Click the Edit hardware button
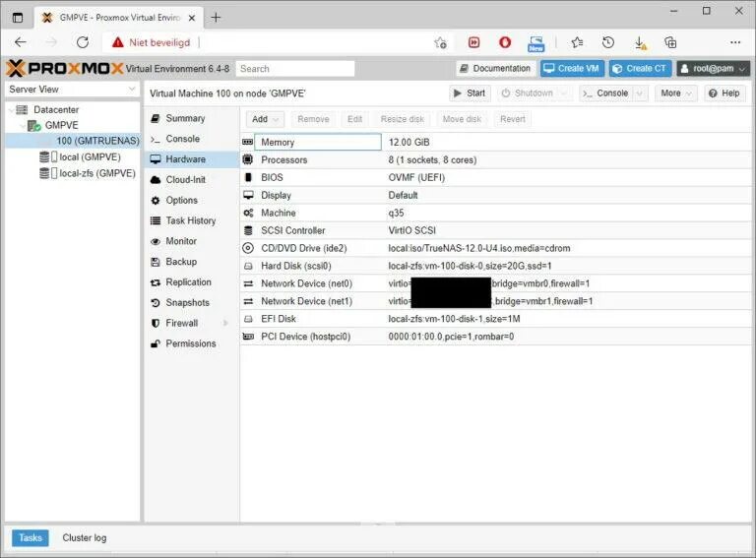The image size is (756, 558). [x=354, y=119]
